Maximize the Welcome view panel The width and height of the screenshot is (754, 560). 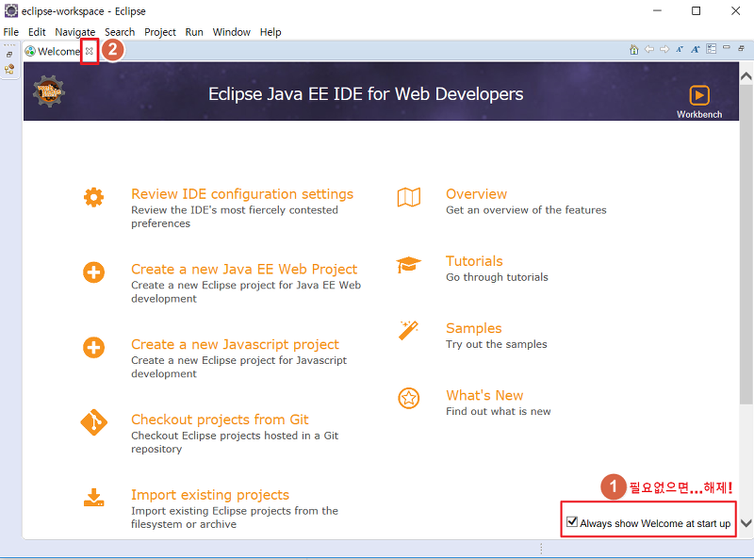coord(741,48)
